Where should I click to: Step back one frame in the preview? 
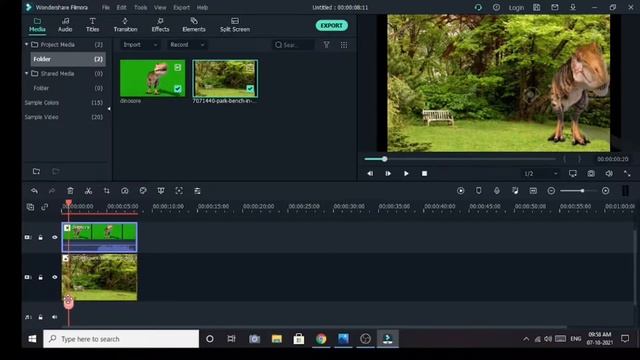pos(370,173)
